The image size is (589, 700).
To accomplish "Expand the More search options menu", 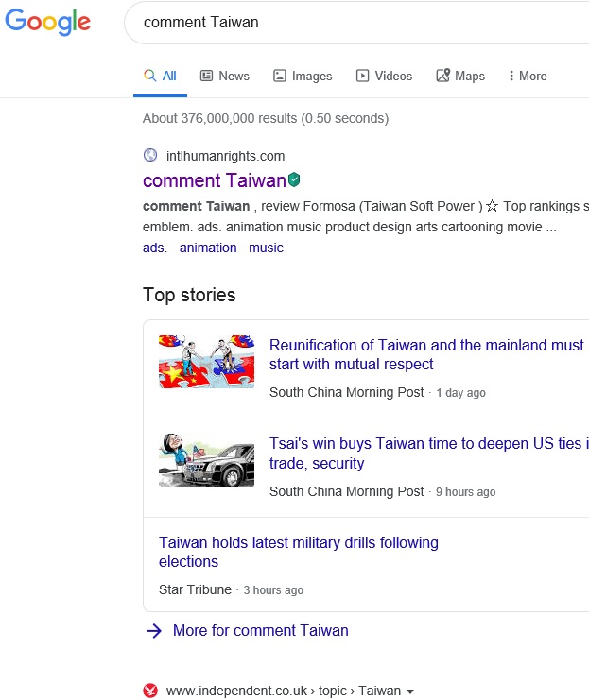I will pyautogui.click(x=528, y=76).
